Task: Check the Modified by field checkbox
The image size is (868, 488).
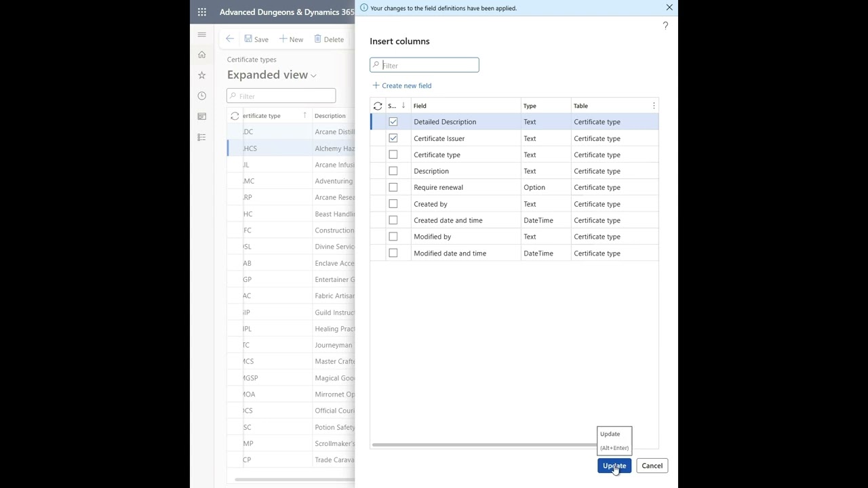Action: click(393, 237)
